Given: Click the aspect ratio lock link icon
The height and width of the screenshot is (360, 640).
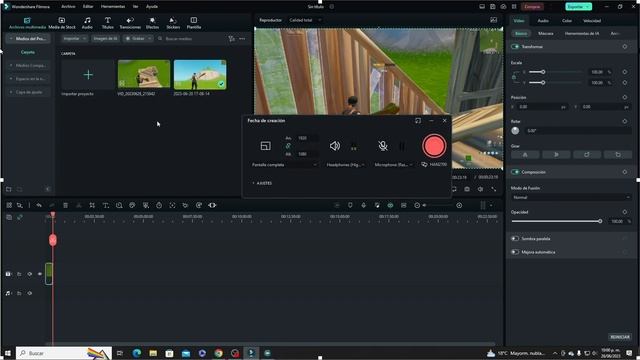Looking at the screenshot, I should (288, 146).
